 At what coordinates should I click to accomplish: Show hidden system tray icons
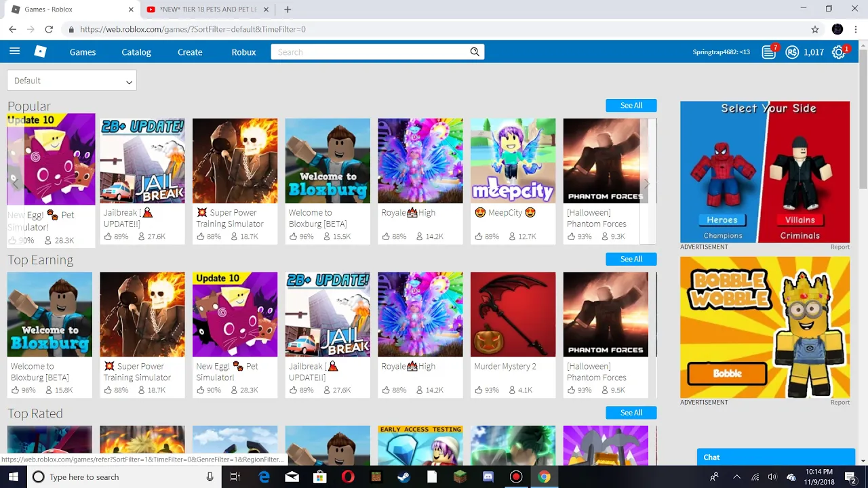[736, 477]
